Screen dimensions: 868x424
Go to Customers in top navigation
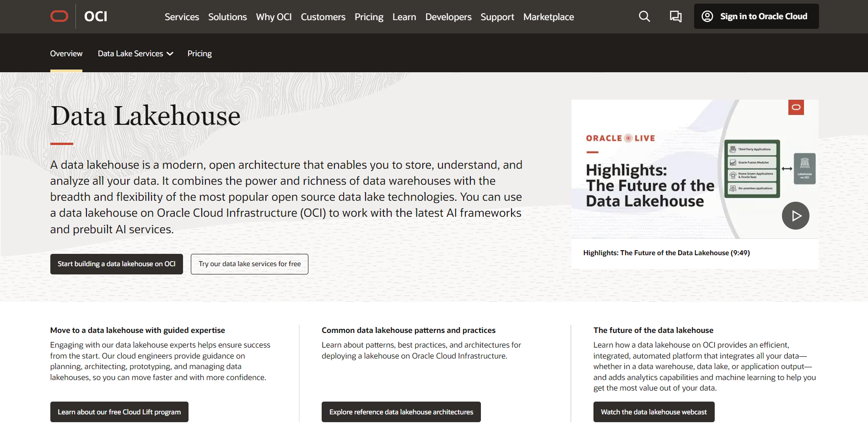pos(323,17)
